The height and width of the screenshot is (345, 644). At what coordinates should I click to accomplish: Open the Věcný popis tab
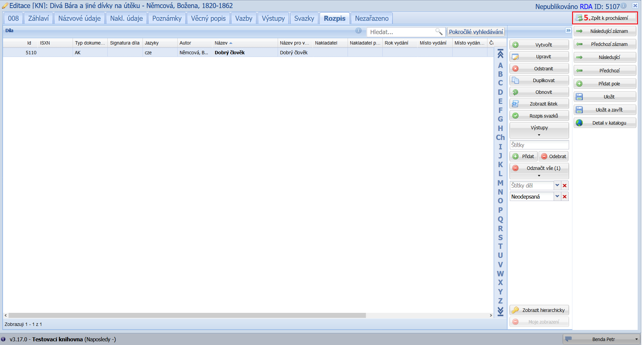click(x=208, y=18)
